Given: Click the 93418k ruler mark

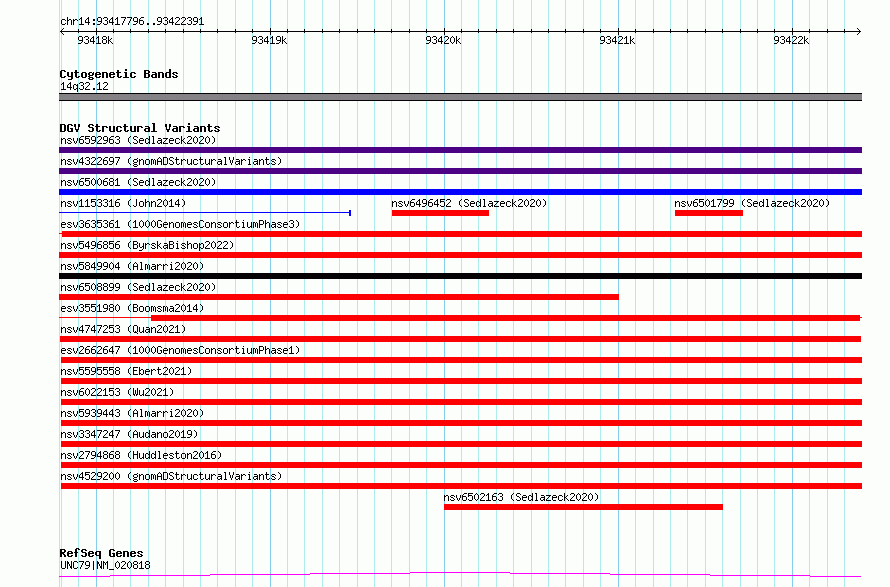Looking at the screenshot, I should (95, 40).
